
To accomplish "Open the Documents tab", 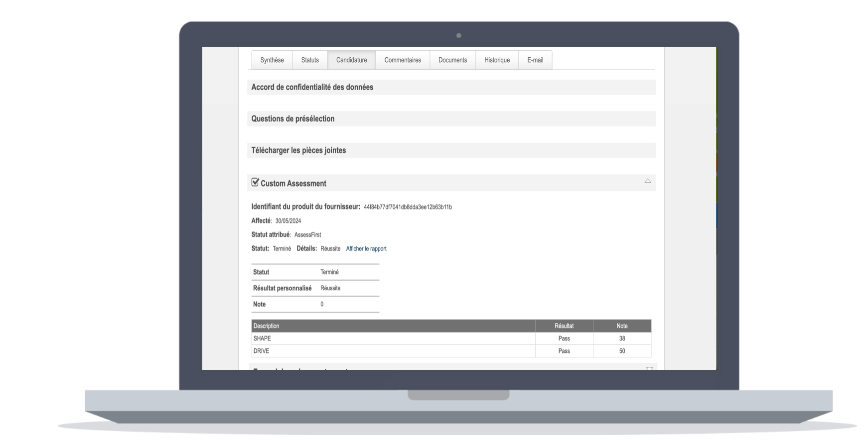I will coord(452,60).
